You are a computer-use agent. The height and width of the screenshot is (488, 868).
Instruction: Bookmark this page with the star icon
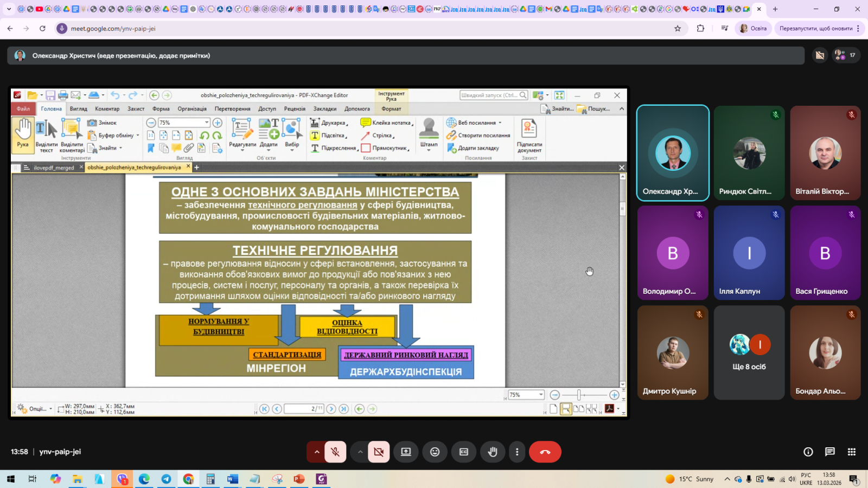pyautogui.click(x=678, y=28)
